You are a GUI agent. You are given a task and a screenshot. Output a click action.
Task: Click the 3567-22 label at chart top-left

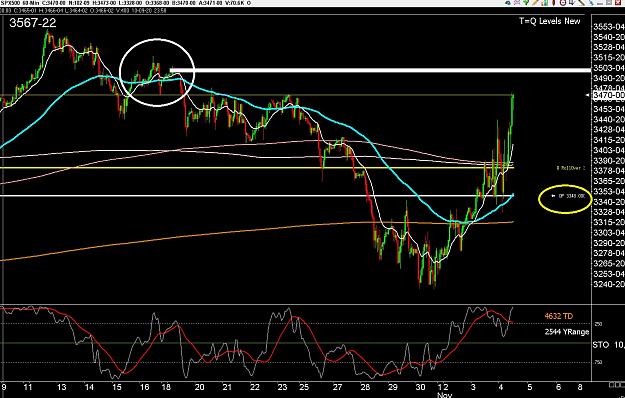pyautogui.click(x=33, y=23)
